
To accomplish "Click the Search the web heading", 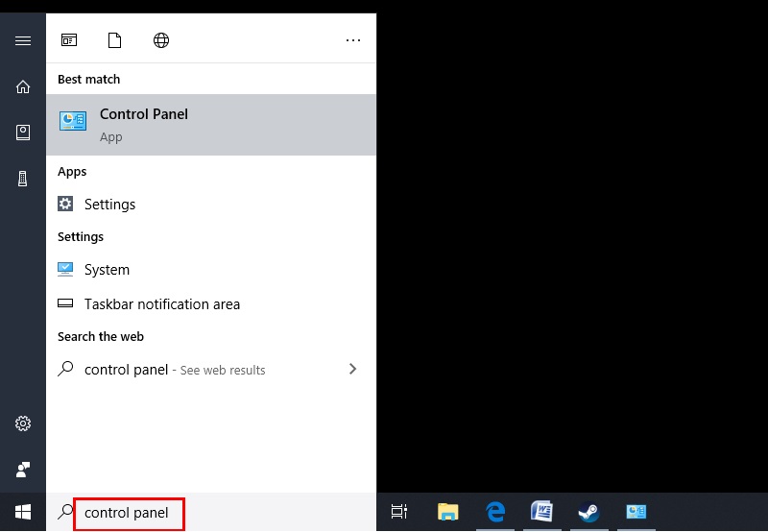I will tap(101, 336).
